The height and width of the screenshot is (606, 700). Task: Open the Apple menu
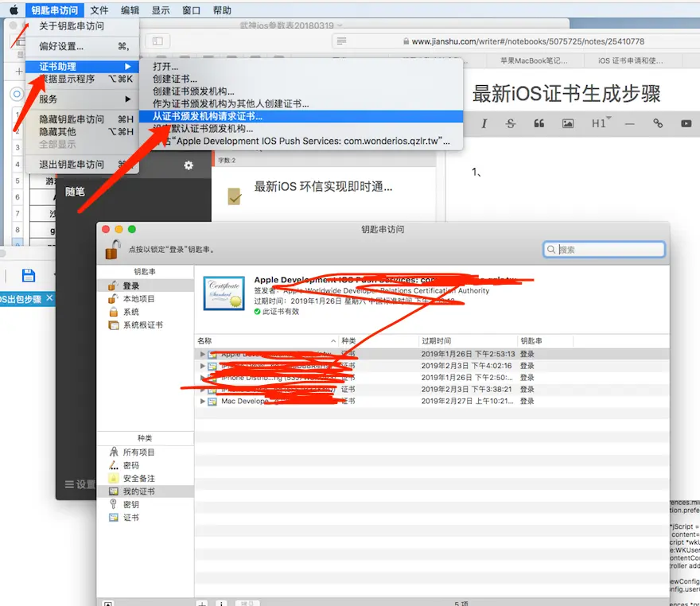tap(14, 10)
